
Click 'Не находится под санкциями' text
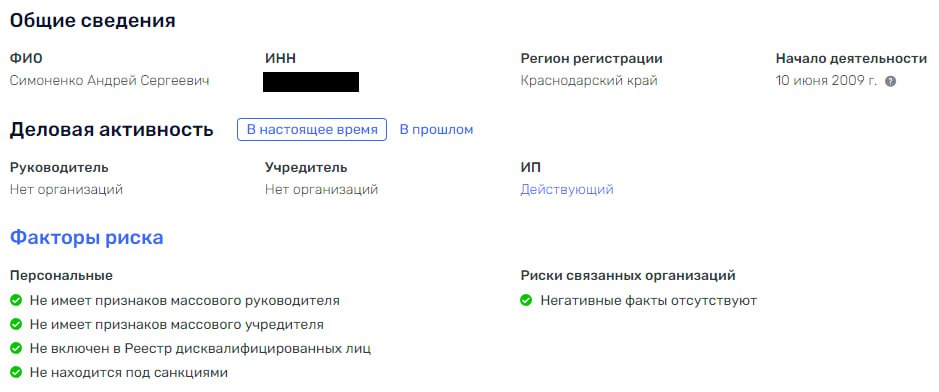129,372
